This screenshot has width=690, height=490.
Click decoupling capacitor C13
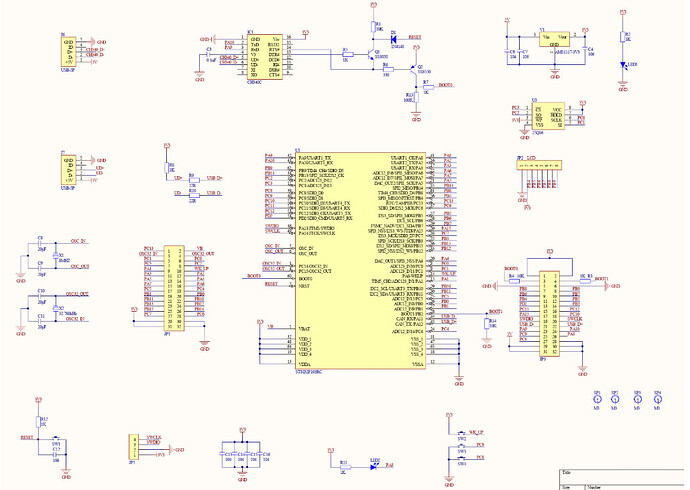coord(223,453)
